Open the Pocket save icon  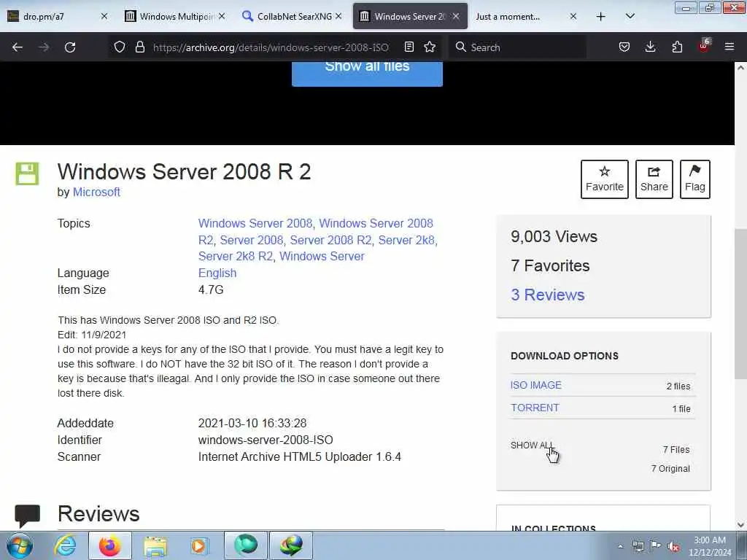tap(624, 47)
